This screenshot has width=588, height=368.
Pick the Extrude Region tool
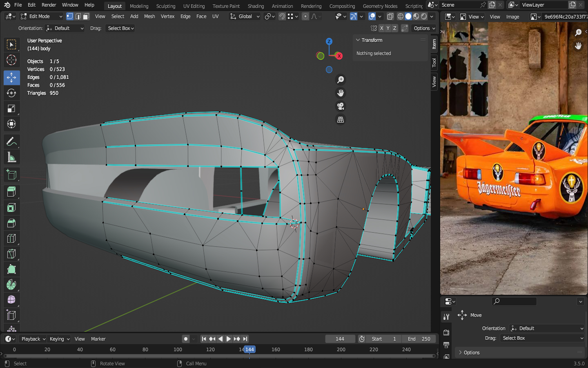(x=11, y=192)
